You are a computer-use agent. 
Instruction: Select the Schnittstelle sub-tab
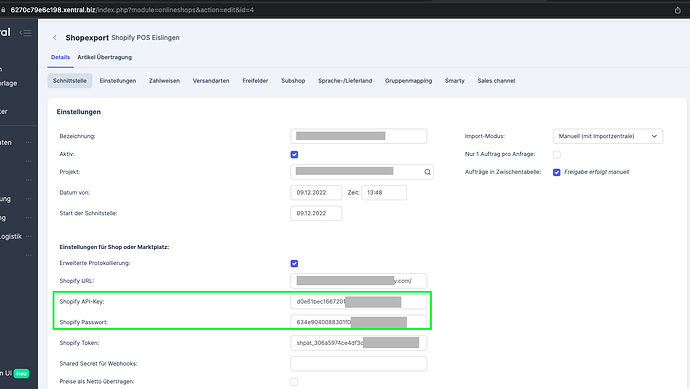point(70,81)
